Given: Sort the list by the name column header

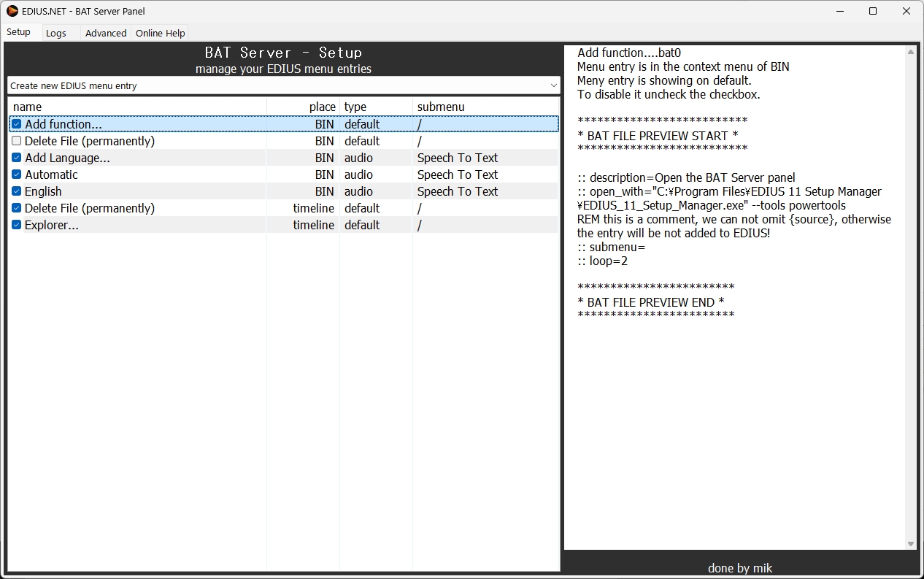Looking at the screenshot, I should click(x=137, y=107).
